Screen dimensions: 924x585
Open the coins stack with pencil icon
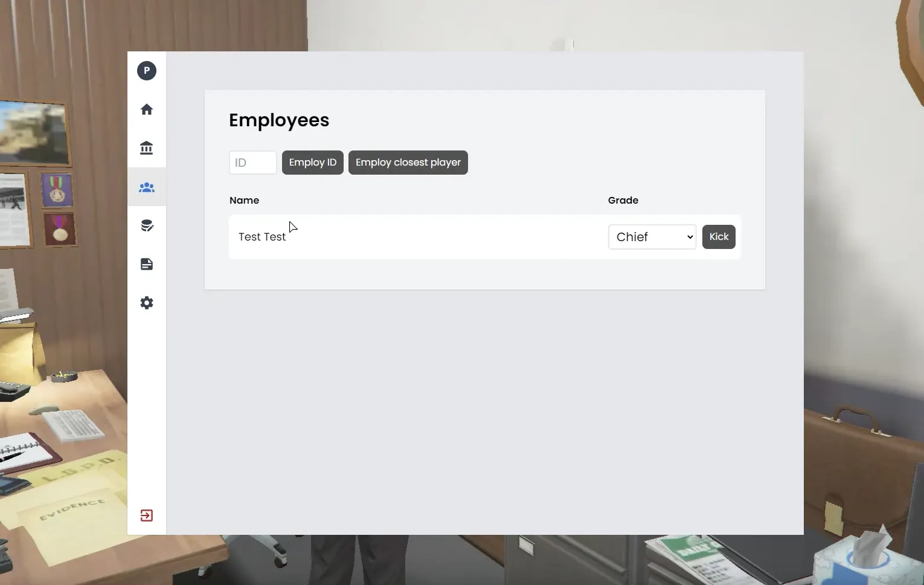[x=147, y=226]
